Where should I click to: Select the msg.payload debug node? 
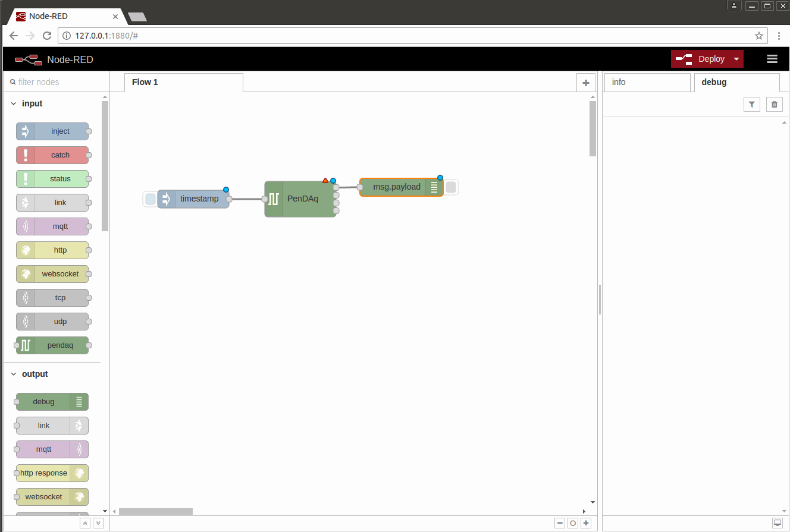click(402, 187)
